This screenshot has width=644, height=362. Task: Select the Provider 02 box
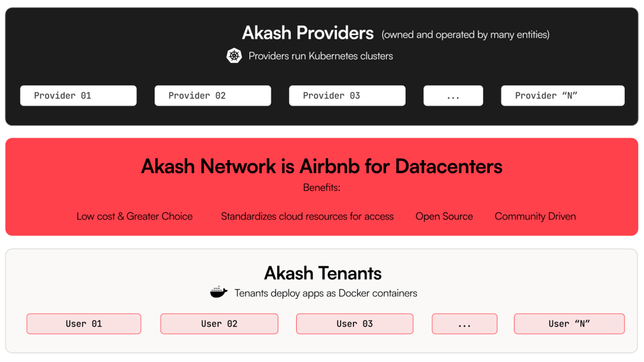pyautogui.click(x=213, y=96)
